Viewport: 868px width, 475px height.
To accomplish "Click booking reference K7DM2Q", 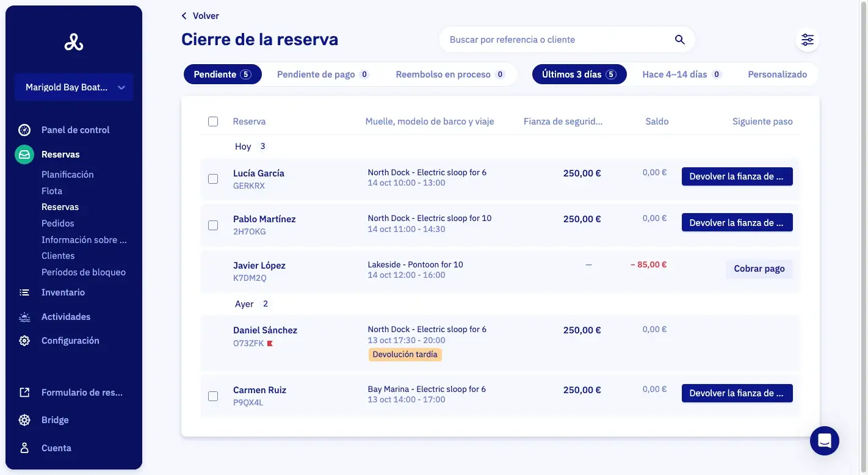I will click(x=250, y=278).
